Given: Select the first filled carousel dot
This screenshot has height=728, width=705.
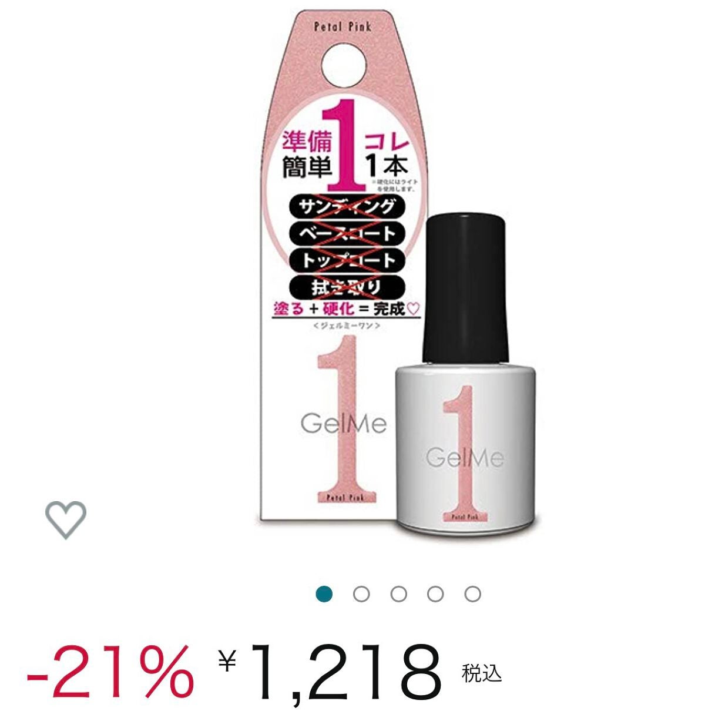Looking at the screenshot, I should (324, 594).
